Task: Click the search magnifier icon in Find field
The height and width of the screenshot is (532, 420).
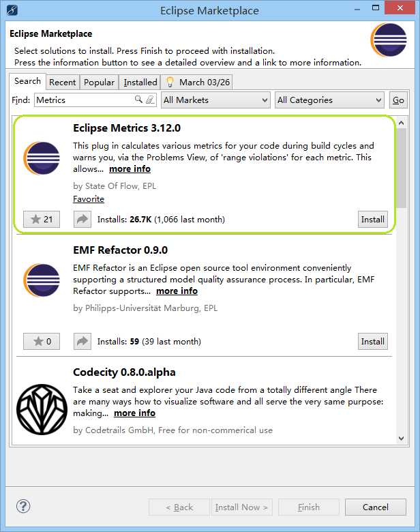Action: pyautogui.click(x=138, y=100)
